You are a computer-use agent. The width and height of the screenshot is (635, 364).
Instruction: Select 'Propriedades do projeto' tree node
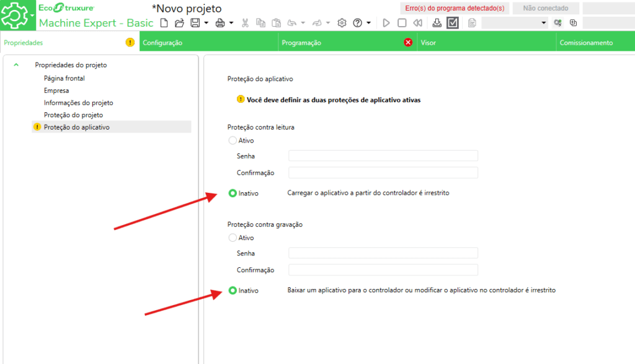click(x=71, y=64)
